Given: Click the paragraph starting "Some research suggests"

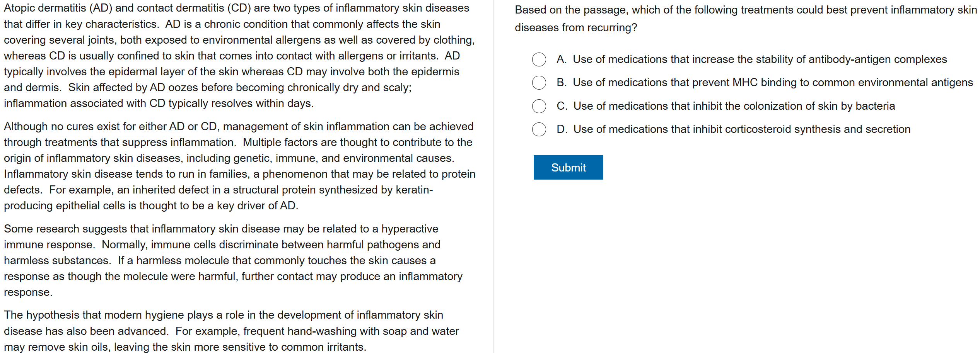Looking at the screenshot, I should coord(232,260).
